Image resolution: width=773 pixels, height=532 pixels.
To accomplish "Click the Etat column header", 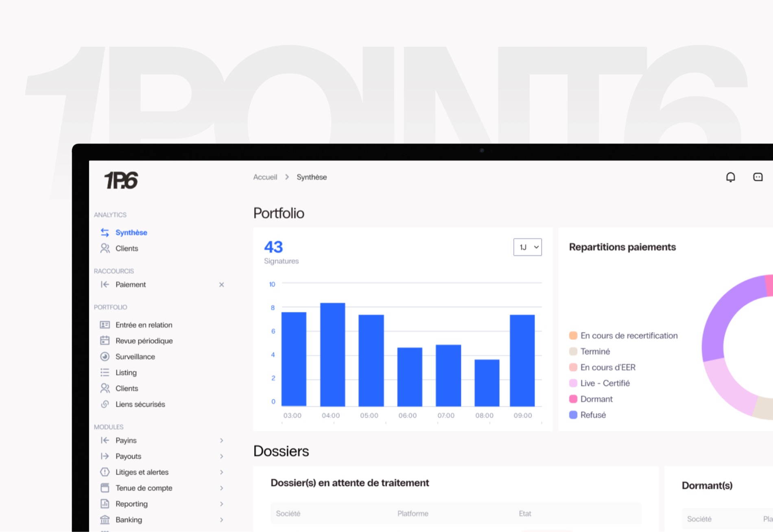I will click(x=525, y=513).
